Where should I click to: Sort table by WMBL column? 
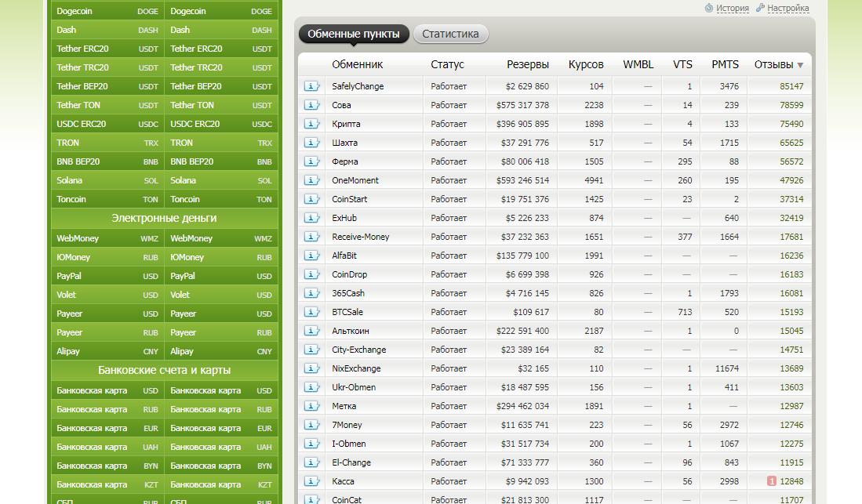638,65
